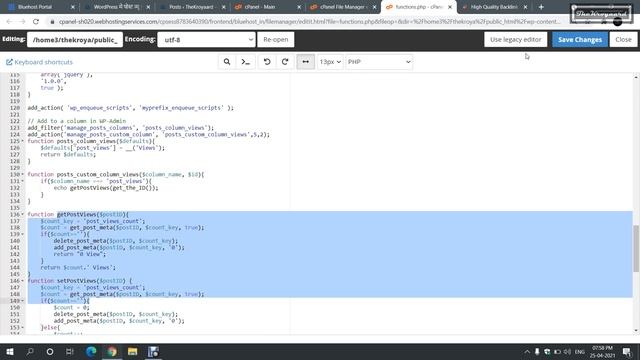Go back in browser history
Screen dimensions: 640x360
[9, 22]
